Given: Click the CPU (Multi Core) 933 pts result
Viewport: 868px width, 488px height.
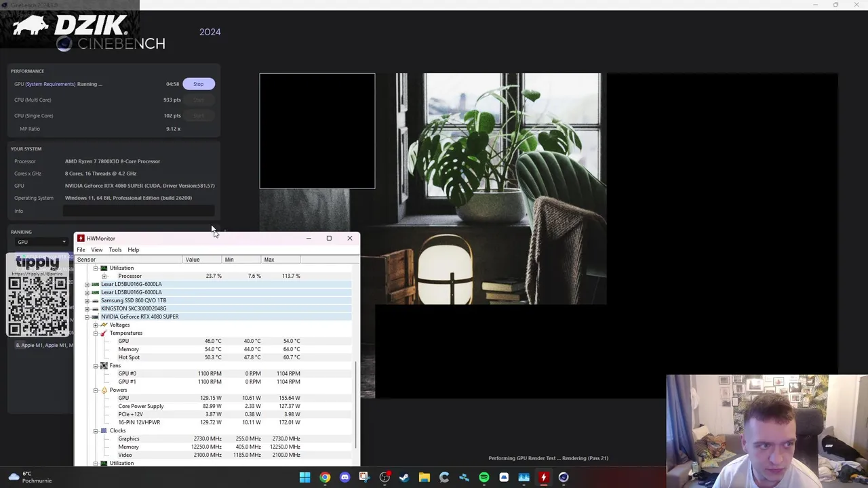Looking at the screenshot, I should pos(172,100).
